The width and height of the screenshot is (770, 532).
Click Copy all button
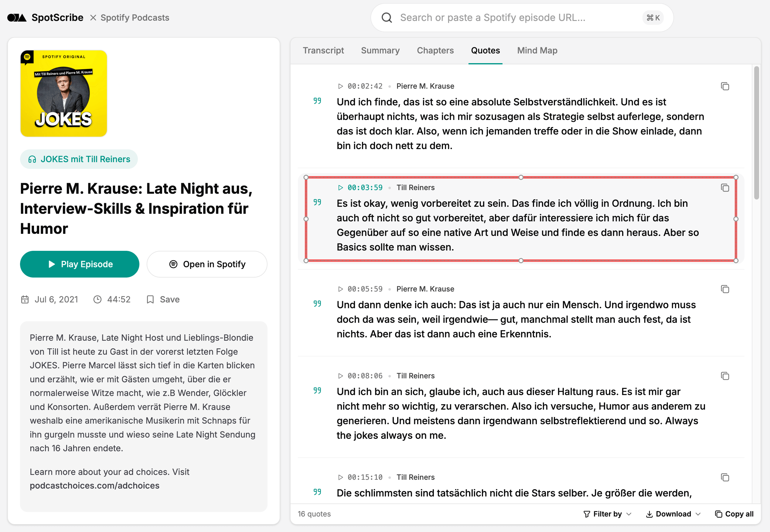pyautogui.click(x=734, y=514)
